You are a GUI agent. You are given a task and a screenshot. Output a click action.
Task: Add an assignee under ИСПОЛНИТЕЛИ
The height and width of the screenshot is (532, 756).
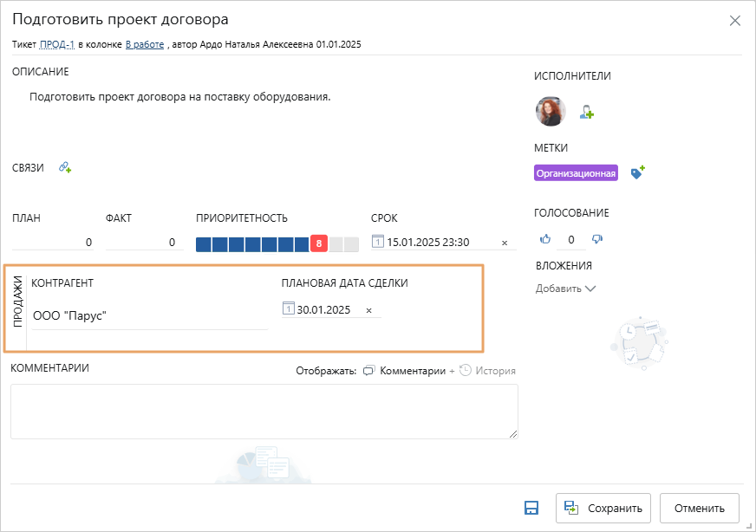coord(586,112)
